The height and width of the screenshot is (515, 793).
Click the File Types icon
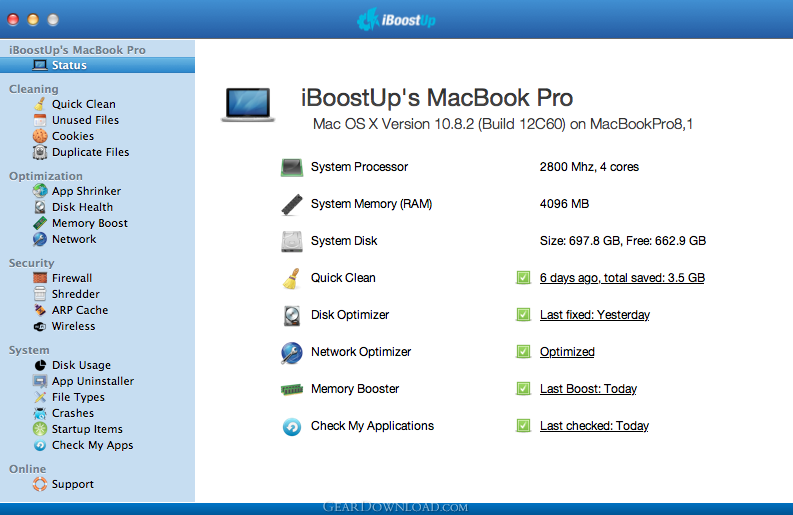point(40,397)
